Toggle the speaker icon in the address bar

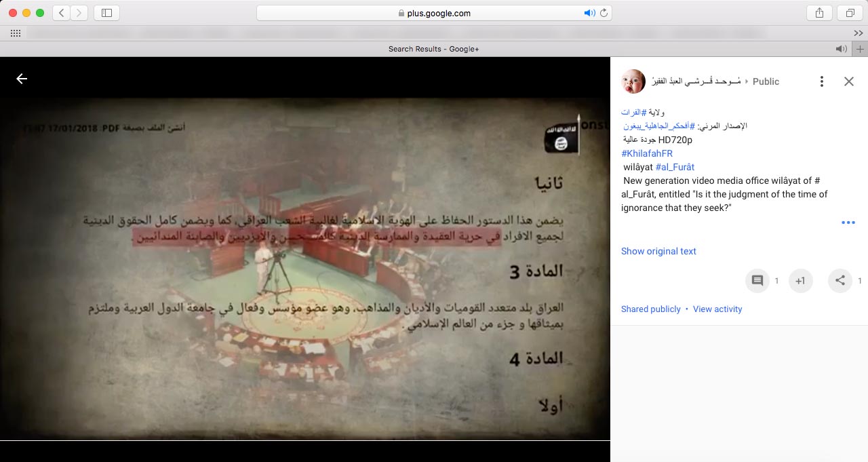pyautogui.click(x=589, y=13)
